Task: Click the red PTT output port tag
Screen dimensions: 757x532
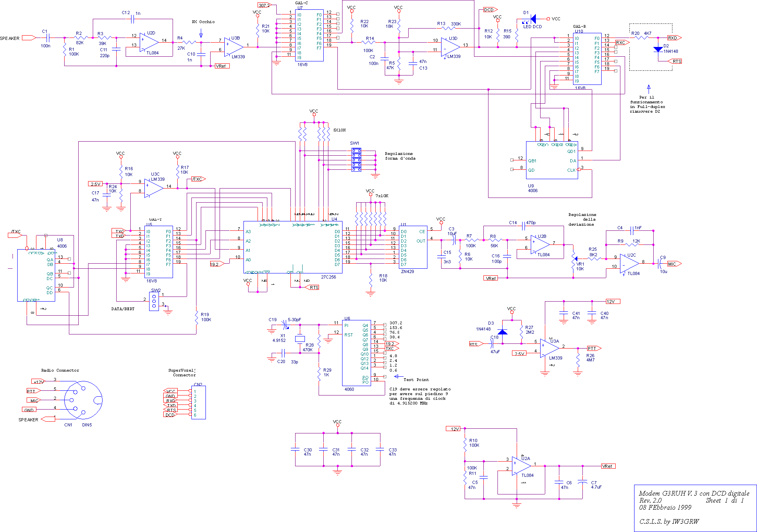Action: point(593,348)
